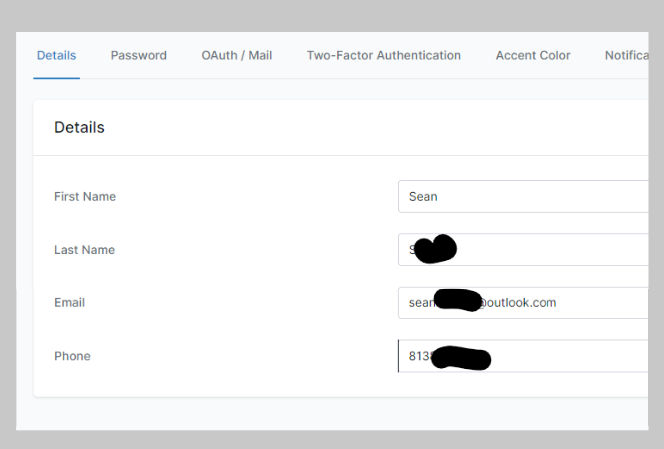Focus the First Name field containing Sean
Screen dimensions: 664x449
(523, 197)
